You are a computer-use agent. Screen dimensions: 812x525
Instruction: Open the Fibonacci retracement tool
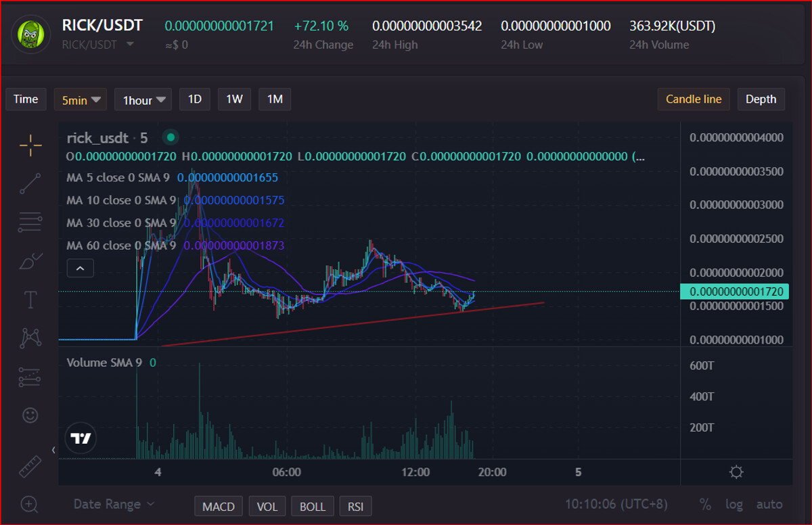click(x=30, y=222)
